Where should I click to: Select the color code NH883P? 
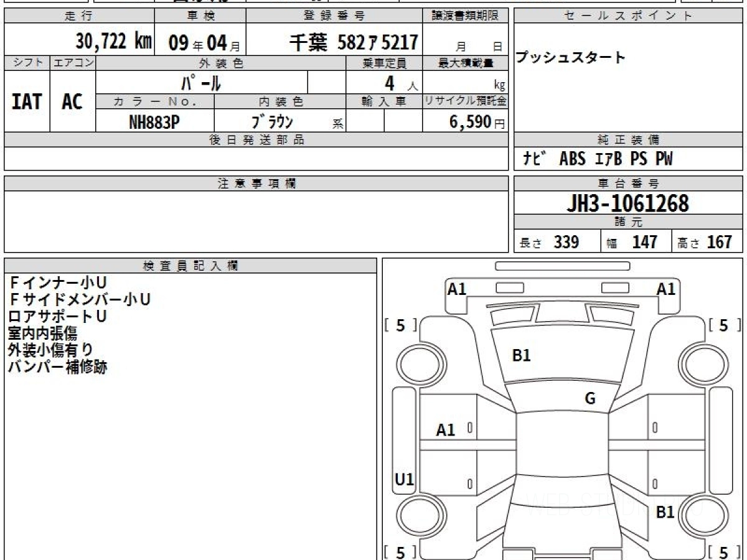point(154,122)
